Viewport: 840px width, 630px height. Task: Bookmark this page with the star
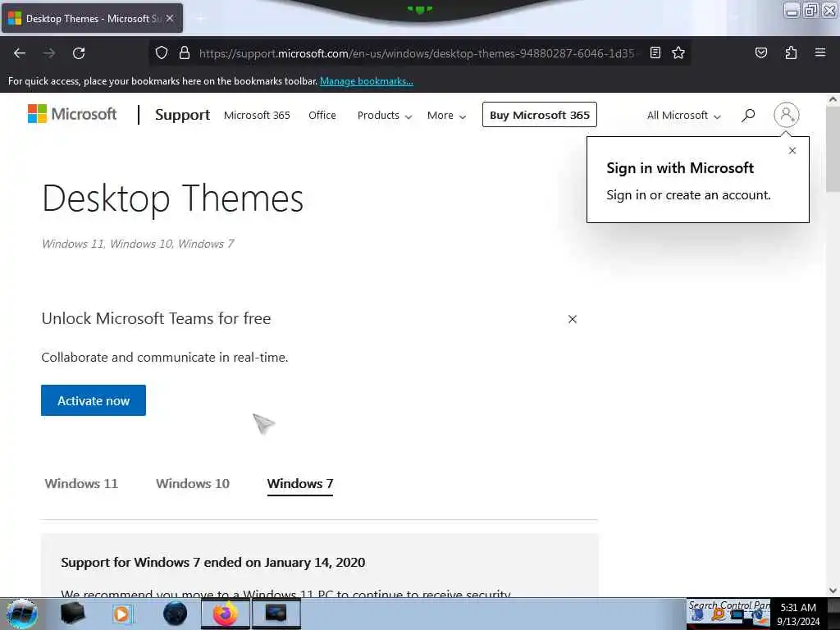678,52
